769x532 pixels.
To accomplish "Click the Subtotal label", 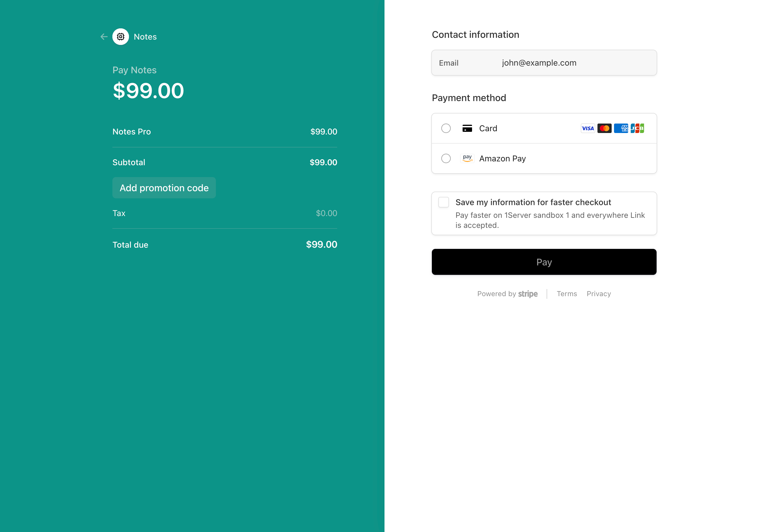I will click(x=129, y=162).
